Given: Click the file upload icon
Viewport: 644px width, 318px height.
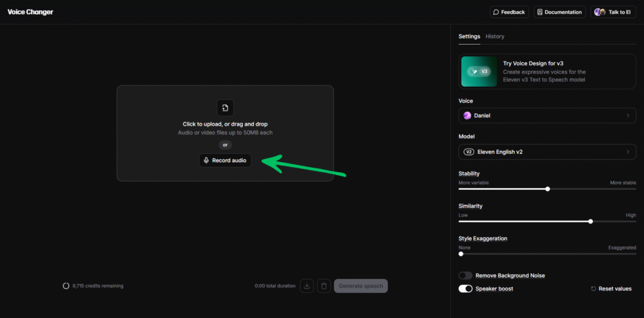Looking at the screenshot, I should tap(225, 107).
